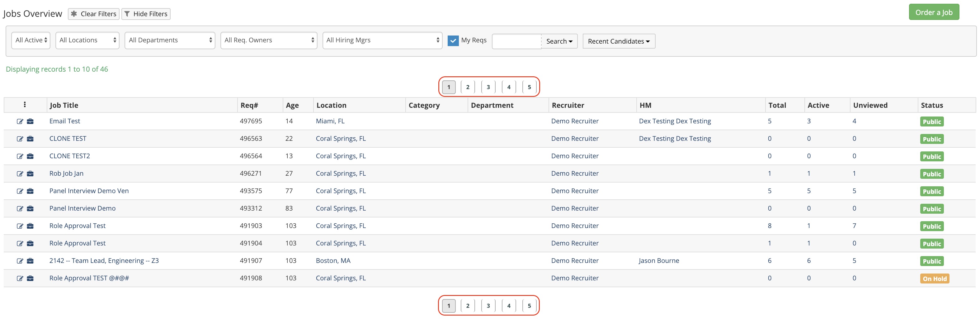Image resolution: width=980 pixels, height=319 pixels.
Task: Open the Email Test job link
Action: tap(65, 121)
